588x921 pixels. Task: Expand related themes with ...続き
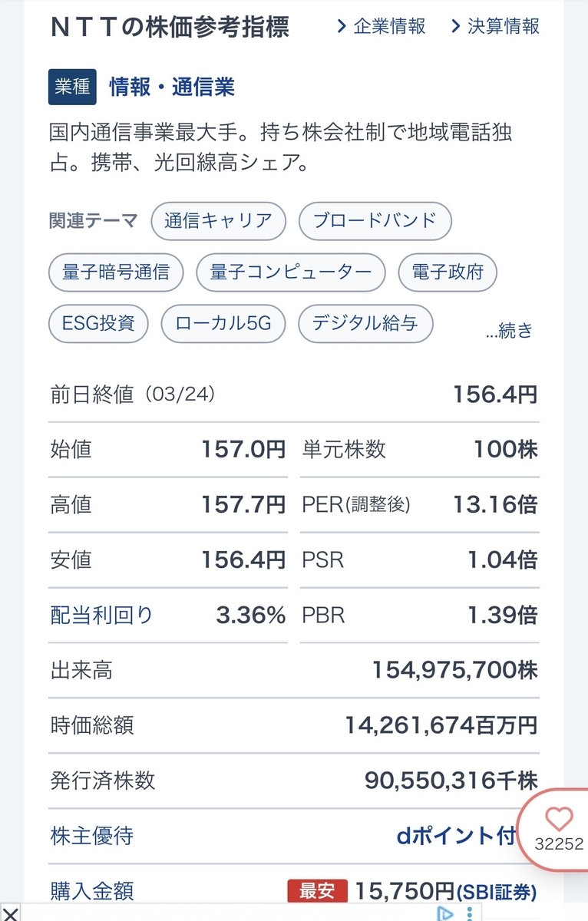coord(510,331)
